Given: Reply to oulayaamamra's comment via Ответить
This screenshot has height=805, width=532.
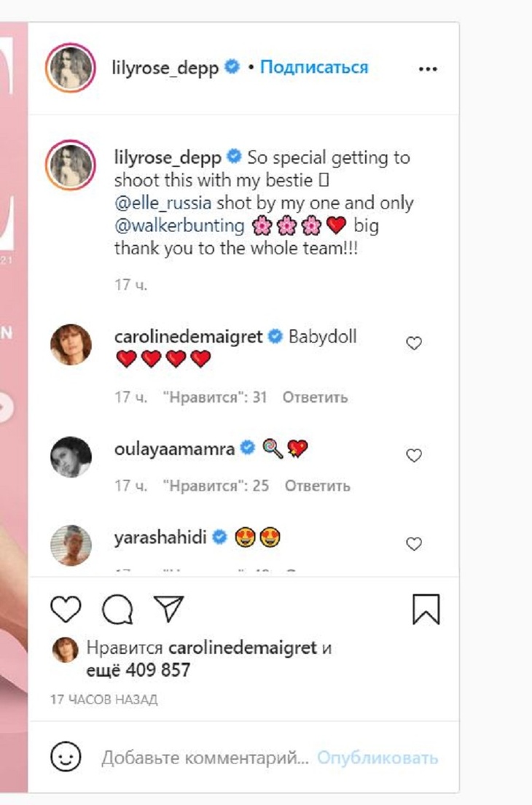Looking at the screenshot, I should point(317,486).
